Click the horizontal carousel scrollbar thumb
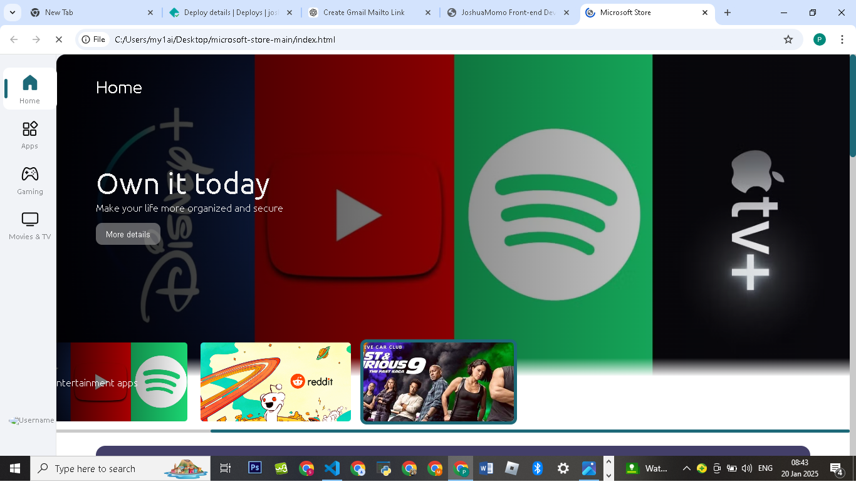 click(530, 431)
